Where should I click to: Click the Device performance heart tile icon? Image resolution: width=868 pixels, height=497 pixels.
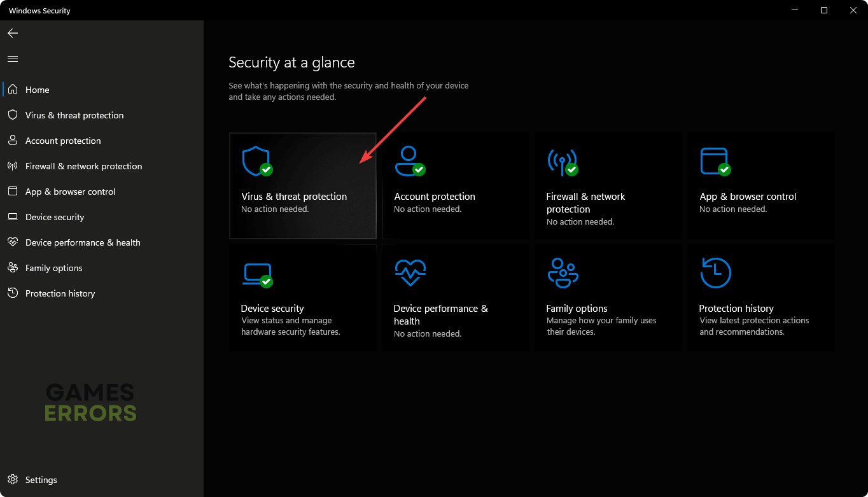410,273
